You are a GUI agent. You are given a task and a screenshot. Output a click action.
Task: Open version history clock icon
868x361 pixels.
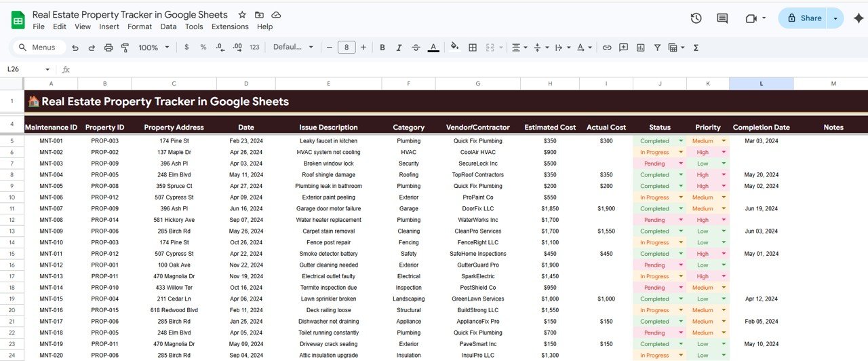click(696, 18)
